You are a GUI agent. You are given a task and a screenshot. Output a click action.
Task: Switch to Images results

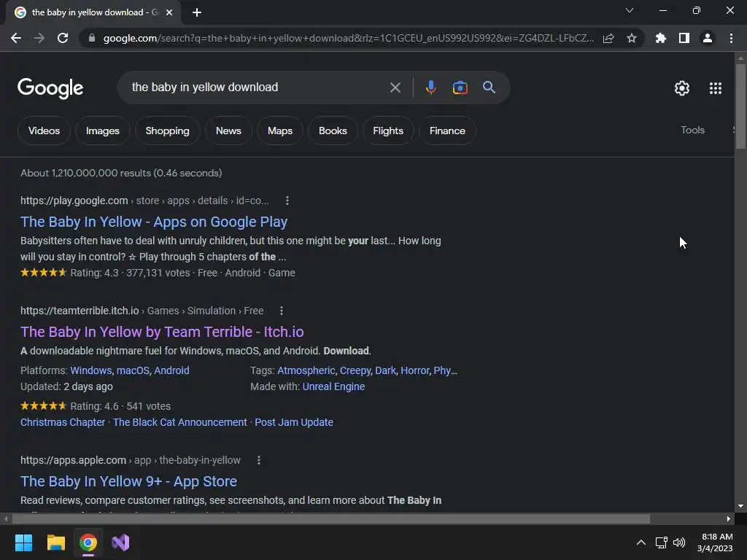102,131
